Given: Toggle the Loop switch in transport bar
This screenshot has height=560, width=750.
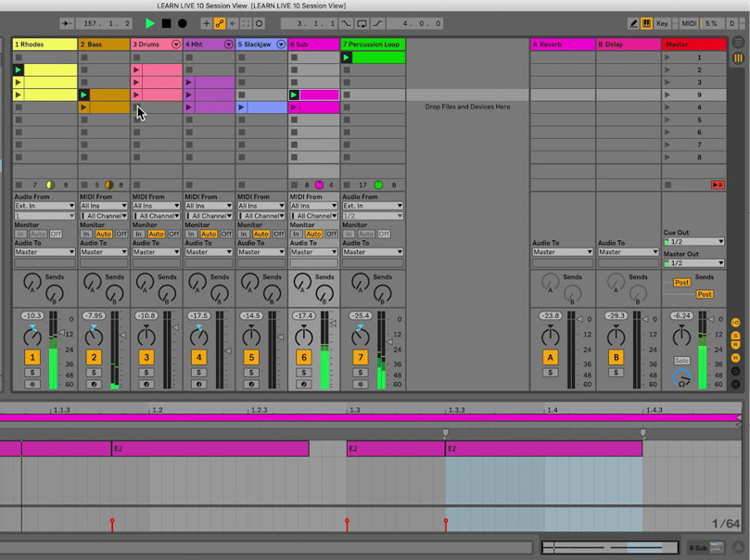Looking at the screenshot, I should click(362, 23).
